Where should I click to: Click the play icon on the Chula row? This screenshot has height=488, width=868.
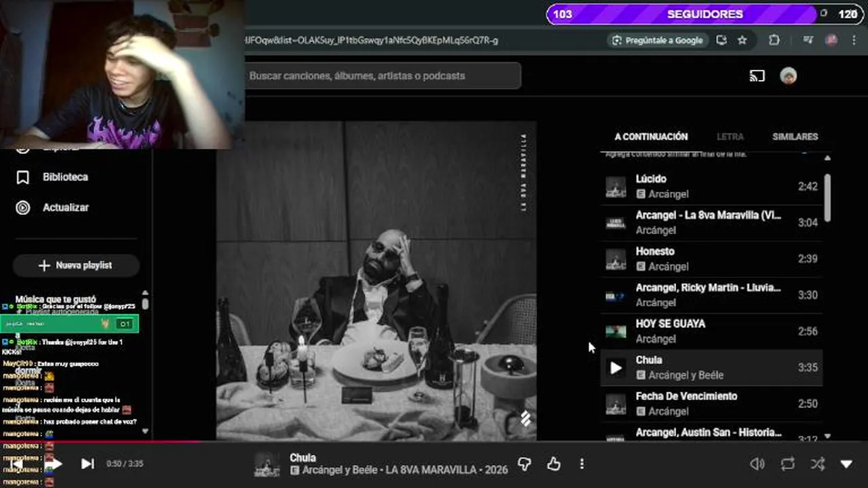(616, 367)
